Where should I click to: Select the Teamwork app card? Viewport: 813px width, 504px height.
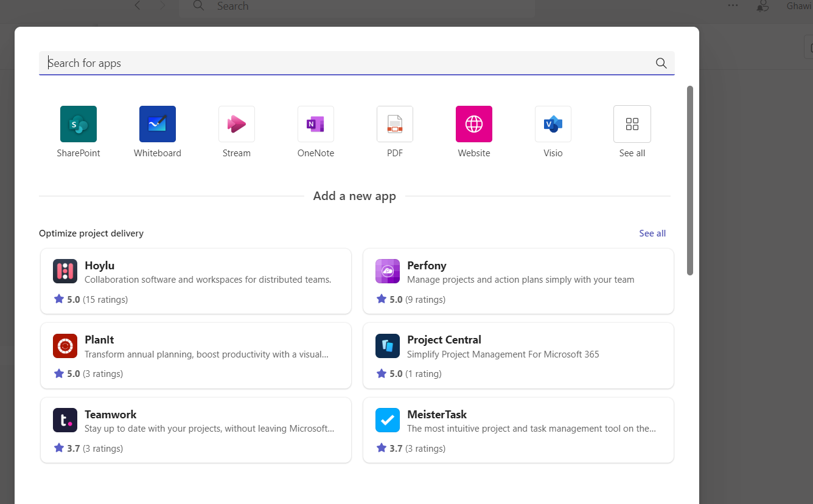[x=196, y=430]
